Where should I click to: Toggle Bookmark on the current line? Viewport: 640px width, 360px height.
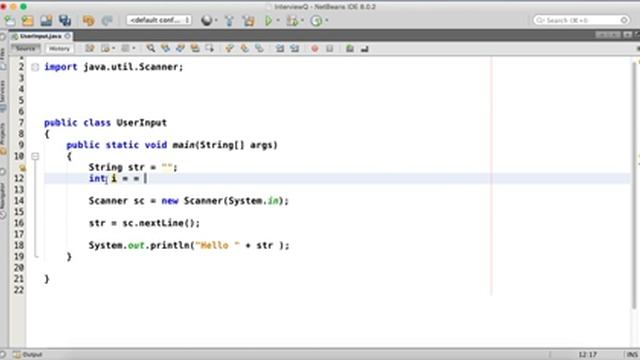(x=259, y=49)
